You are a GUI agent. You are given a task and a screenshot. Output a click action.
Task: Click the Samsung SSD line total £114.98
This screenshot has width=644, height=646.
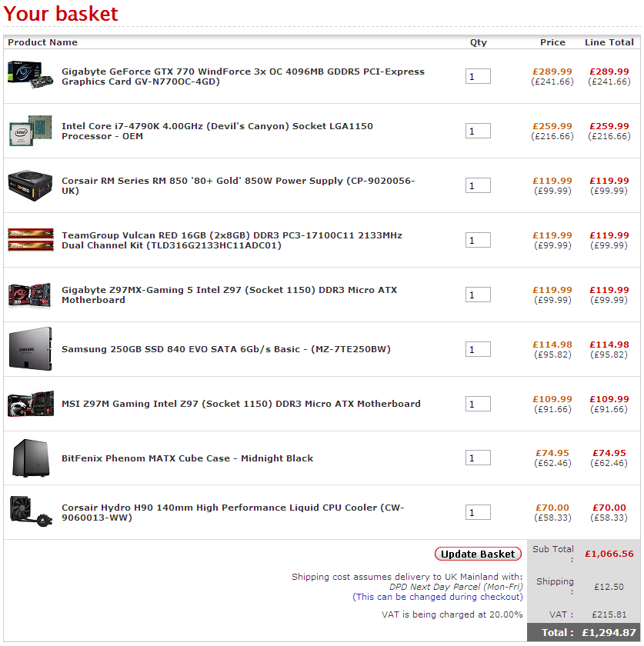[609, 345]
